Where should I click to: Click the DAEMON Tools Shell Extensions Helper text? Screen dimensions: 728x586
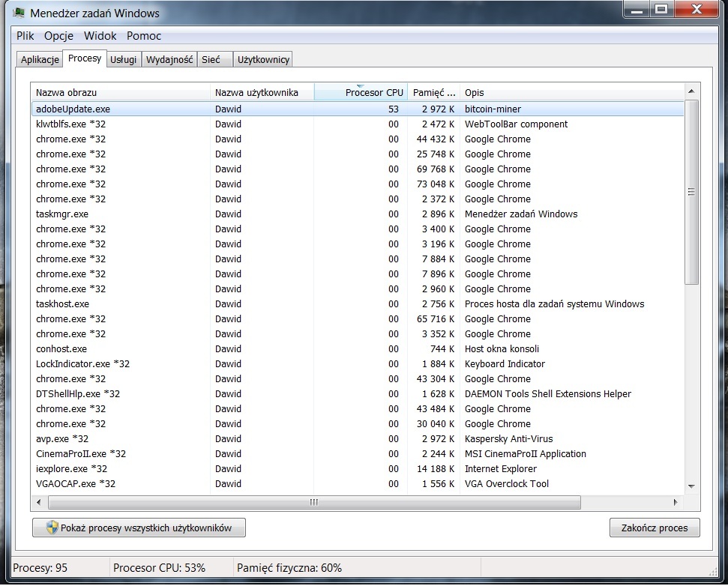click(548, 394)
